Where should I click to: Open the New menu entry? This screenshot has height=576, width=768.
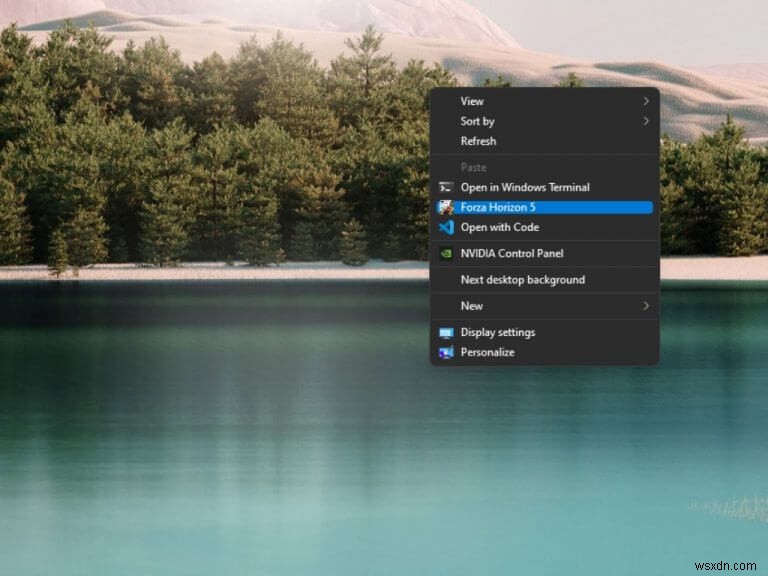544,306
